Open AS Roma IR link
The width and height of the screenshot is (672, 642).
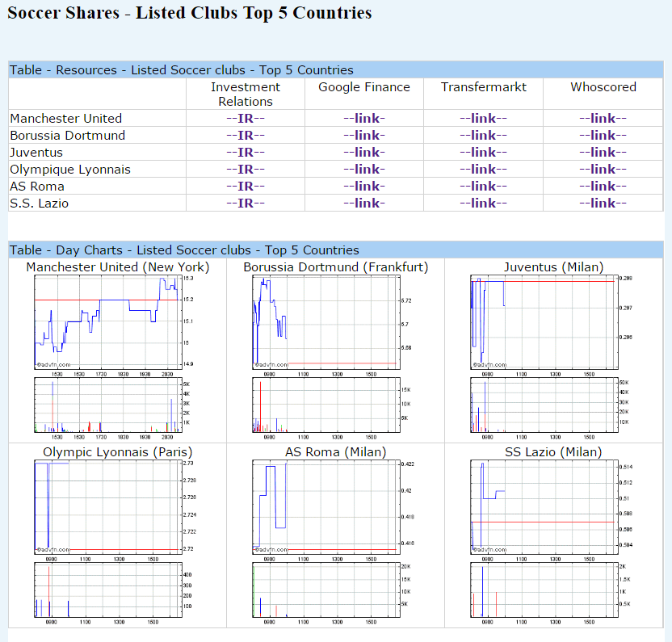[x=246, y=187]
